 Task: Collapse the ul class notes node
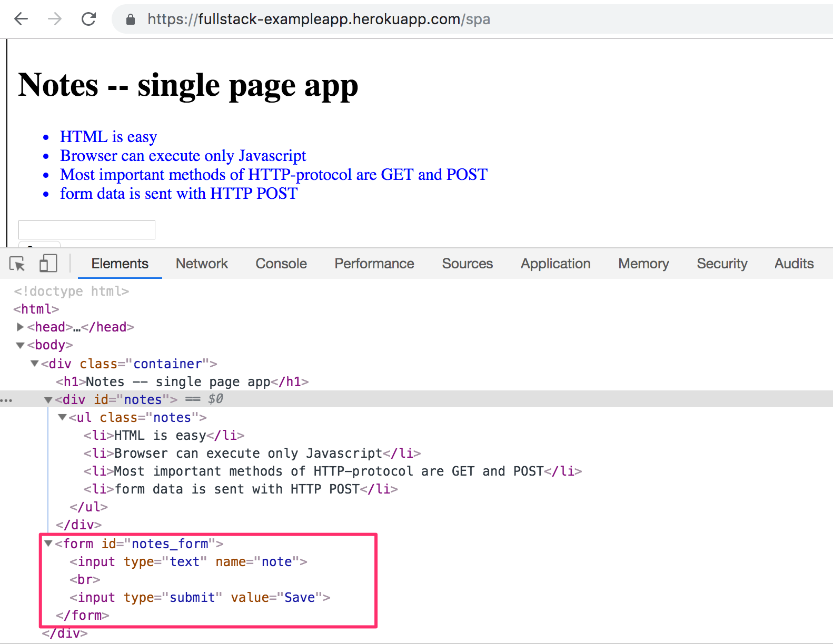(x=62, y=417)
